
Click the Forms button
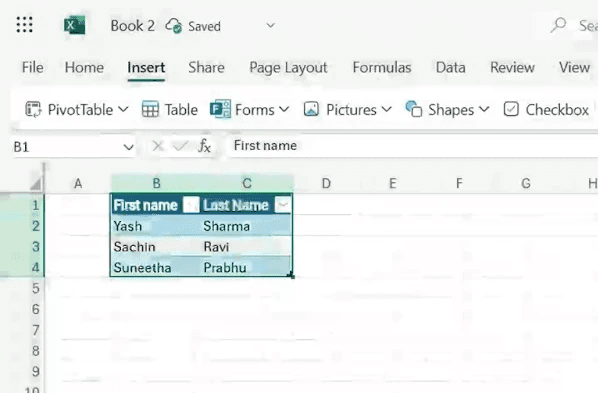(242, 110)
